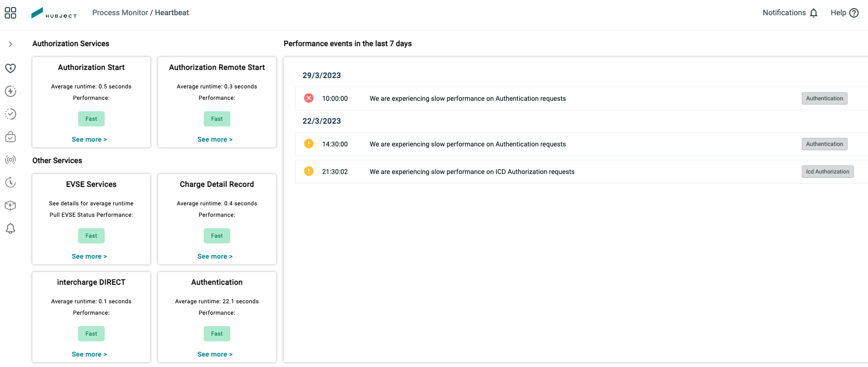
Task: See more for intercharge DIRECT
Action: point(89,354)
